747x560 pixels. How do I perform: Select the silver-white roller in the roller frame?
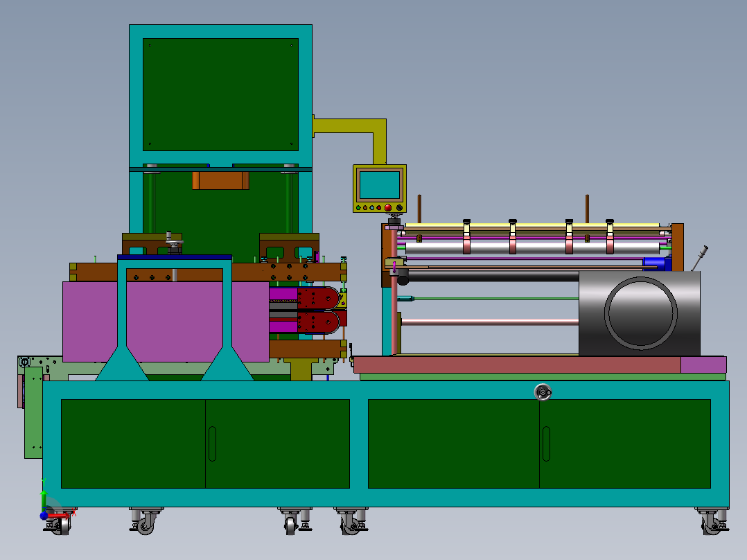point(533,248)
